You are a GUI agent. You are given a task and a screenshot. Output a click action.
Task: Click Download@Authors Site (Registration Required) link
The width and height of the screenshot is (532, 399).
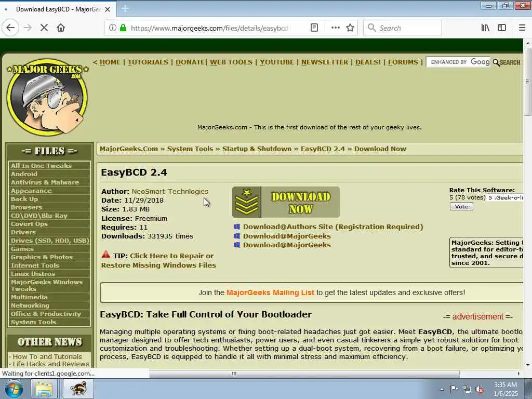[x=333, y=227]
